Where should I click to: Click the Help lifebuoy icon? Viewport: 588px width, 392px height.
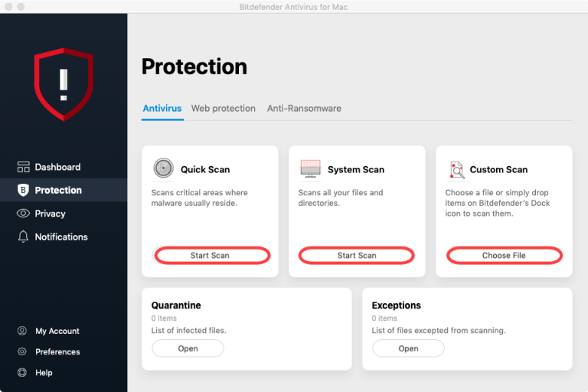tap(22, 373)
